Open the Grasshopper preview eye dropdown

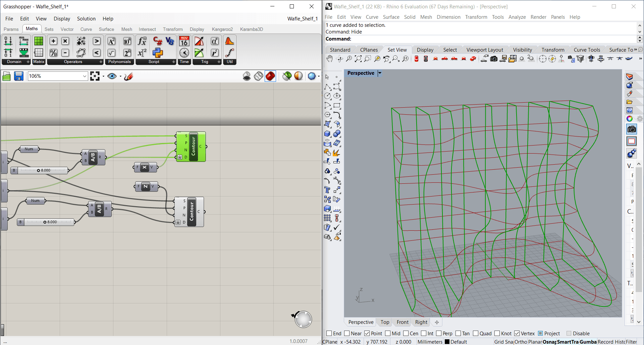pos(120,76)
